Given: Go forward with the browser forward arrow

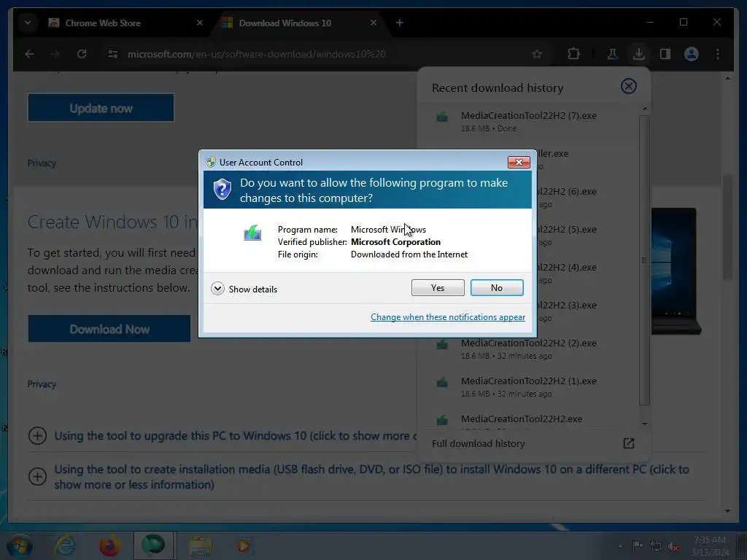Looking at the screenshot, I should click(x=55, y=54).
